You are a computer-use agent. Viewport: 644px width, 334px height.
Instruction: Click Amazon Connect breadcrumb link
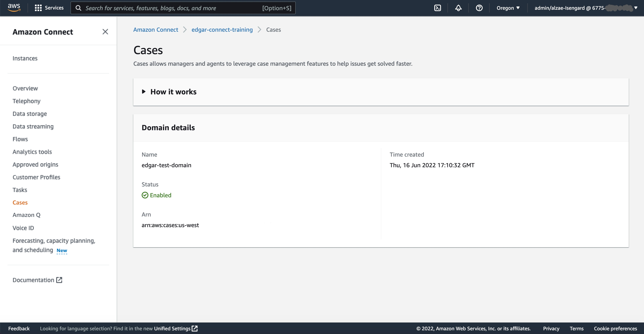[156, 29]
